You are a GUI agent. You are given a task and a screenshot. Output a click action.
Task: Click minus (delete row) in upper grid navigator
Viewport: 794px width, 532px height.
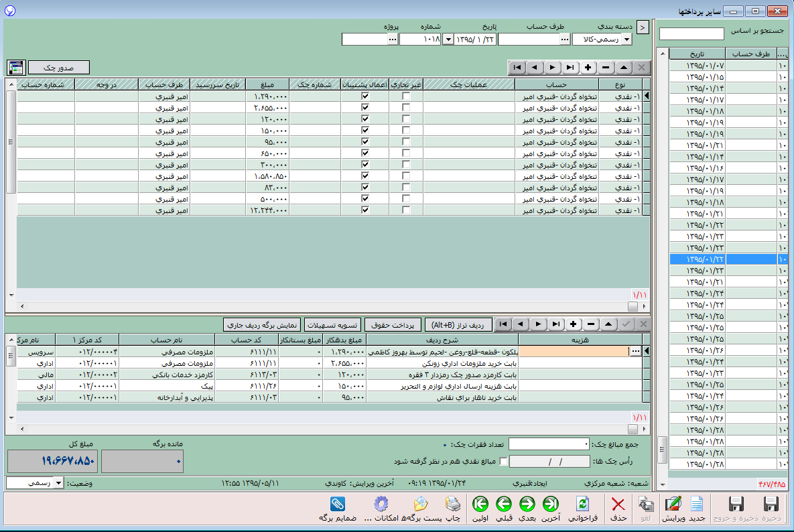click(606, 67)
